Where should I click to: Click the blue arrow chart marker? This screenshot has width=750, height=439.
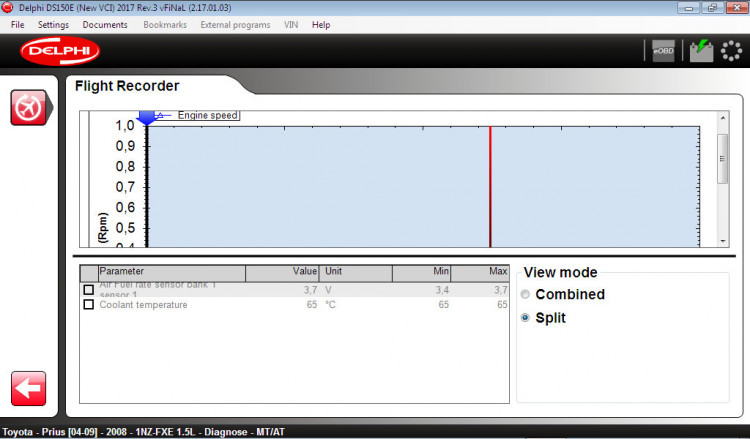(x=147, y=117)
